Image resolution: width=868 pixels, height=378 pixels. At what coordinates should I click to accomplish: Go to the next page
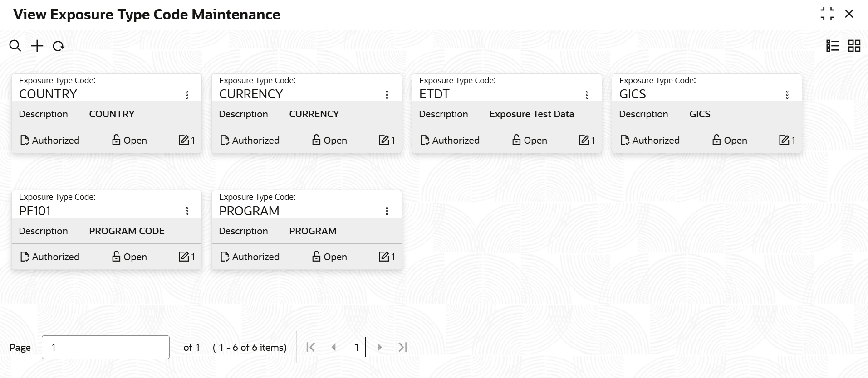coord(380,347)
